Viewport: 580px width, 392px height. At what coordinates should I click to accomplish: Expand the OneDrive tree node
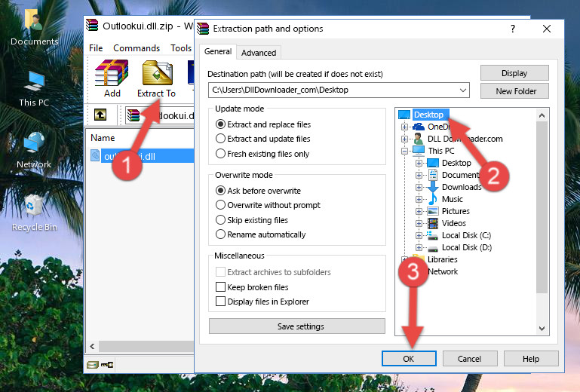[x=405, y=127]
